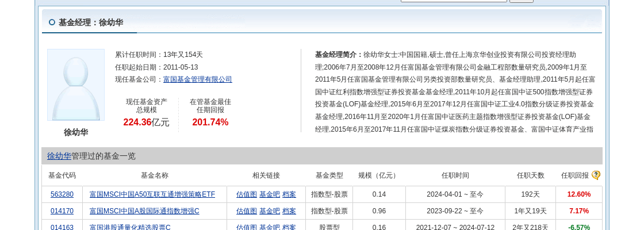Open 档案 for fund 563280
This screenshot has width=644, height=230.
tap(289, 195)
